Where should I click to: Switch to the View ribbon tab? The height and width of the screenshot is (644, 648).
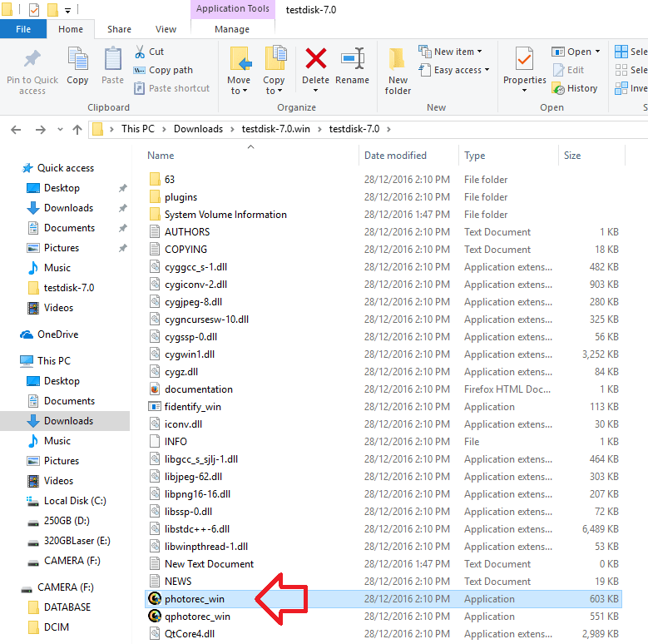coord(166,29)
